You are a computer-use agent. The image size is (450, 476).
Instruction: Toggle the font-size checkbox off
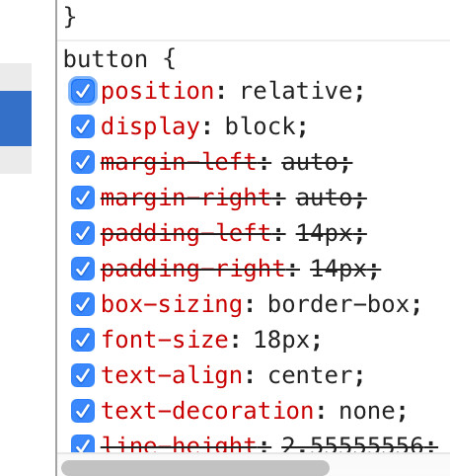[83, 340]
